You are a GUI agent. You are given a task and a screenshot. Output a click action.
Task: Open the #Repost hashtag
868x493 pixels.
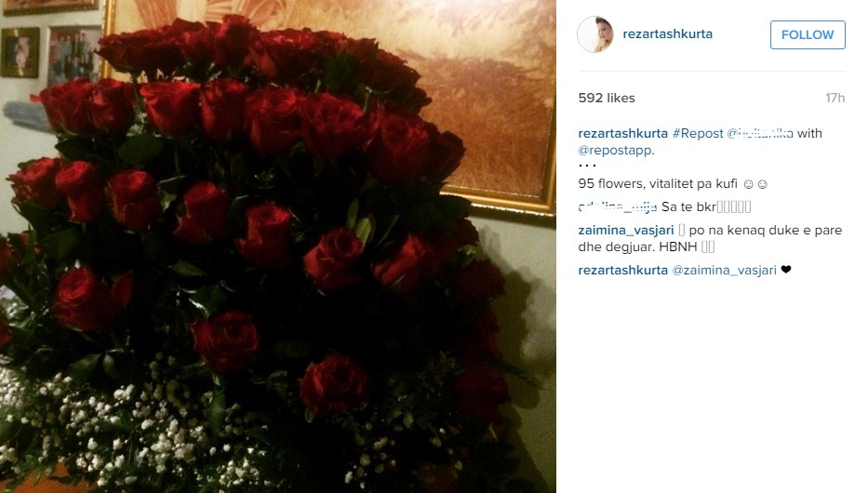[698, 133]
